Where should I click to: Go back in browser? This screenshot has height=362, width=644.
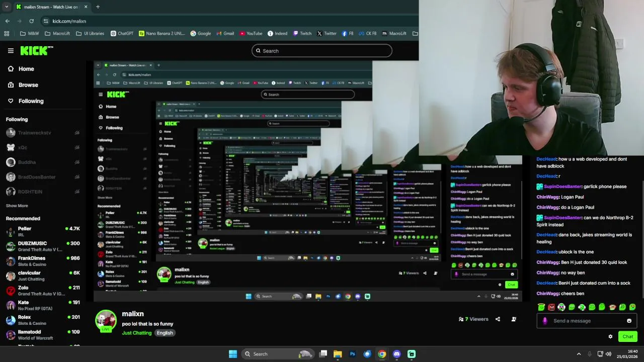pyautogui.click(x=7, y=21)
